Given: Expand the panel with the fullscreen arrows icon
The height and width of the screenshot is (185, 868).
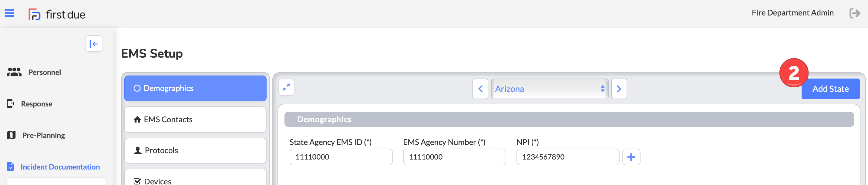Looking at the screenshot, I should (286, 88).
